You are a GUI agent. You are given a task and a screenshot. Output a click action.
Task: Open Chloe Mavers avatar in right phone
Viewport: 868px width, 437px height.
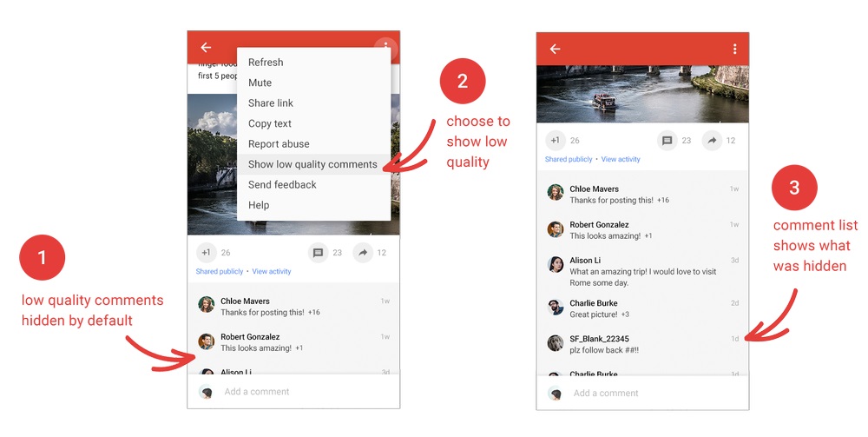point(556,192)
